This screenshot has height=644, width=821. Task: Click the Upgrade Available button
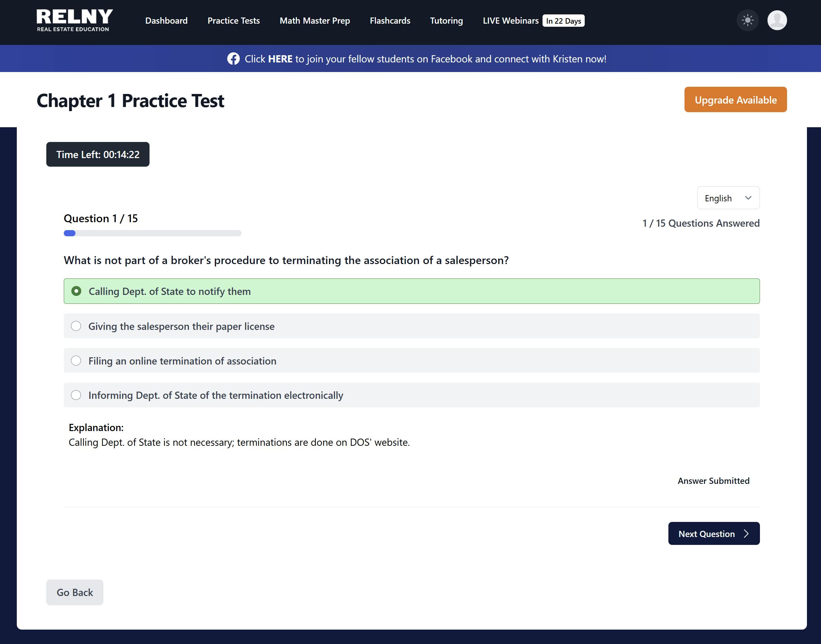tap(735, 99)
